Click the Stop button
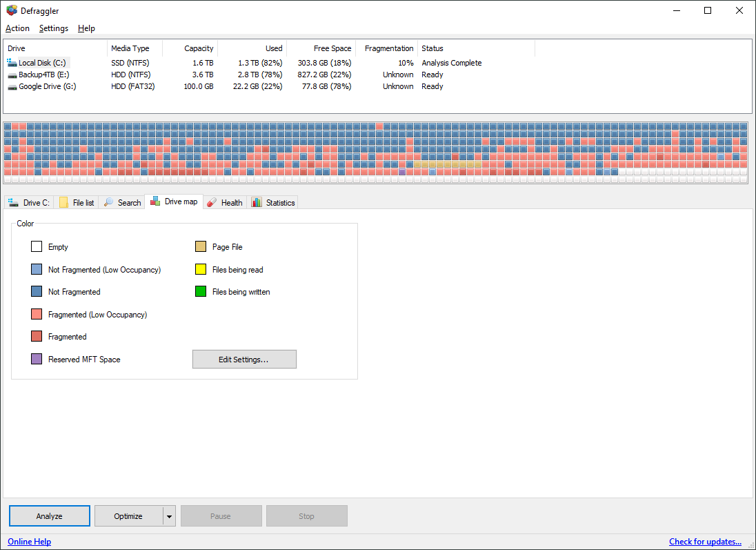The width and height of the screenshot is (756, 550). (x=307, y=516)
